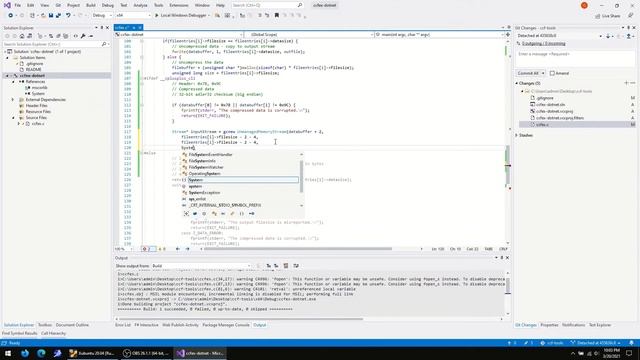Open the Extensions menu
Image resolution: width=640 pixels, height=360 pixels.
coord(179,5)
